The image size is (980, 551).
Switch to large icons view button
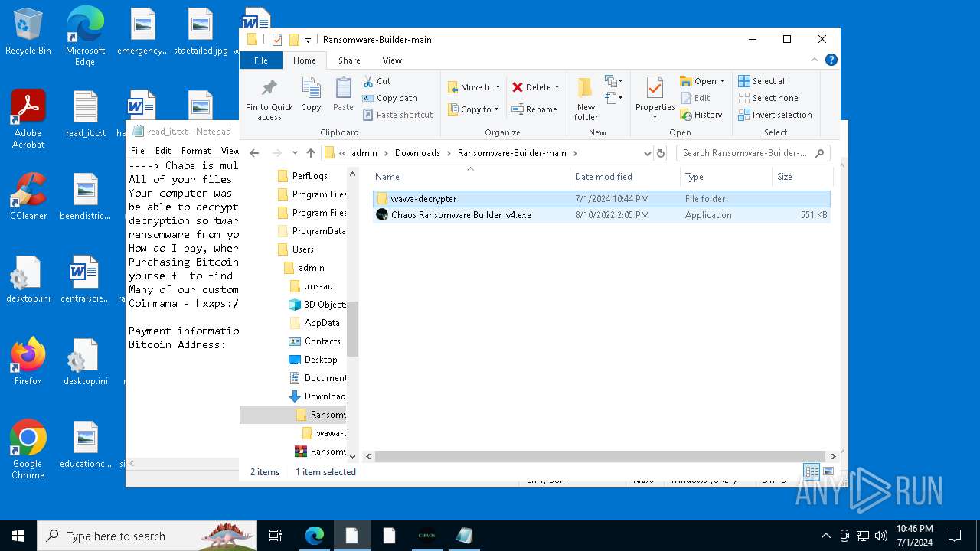coord(828,471)
